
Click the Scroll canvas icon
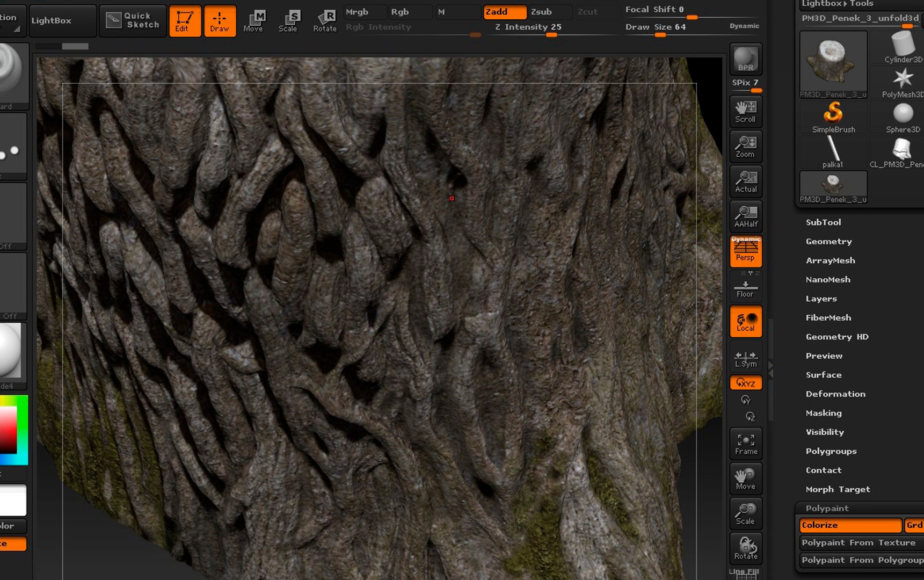click(746, 111)
